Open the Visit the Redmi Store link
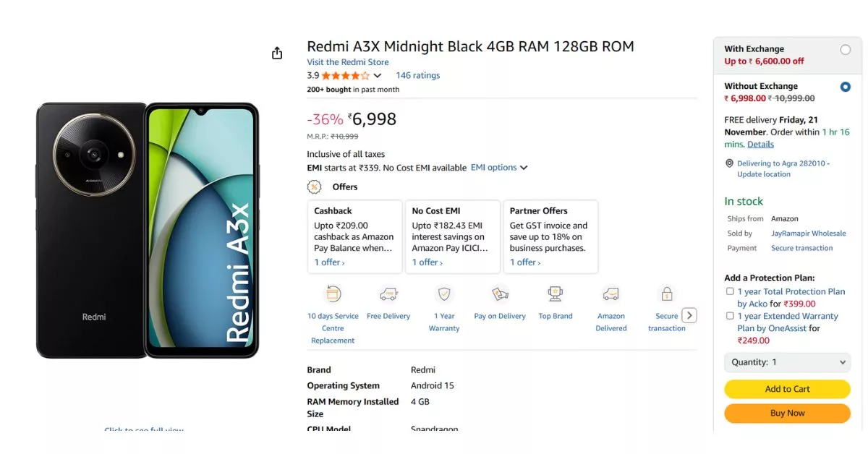The width and height of the screenshot is (868, 454). click(x=348, y=61)
